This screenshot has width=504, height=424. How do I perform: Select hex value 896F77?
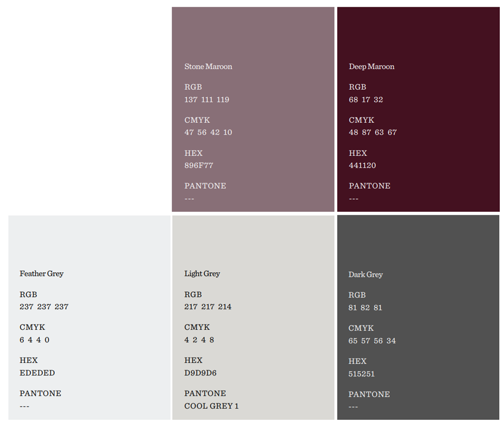coord(198,166)
